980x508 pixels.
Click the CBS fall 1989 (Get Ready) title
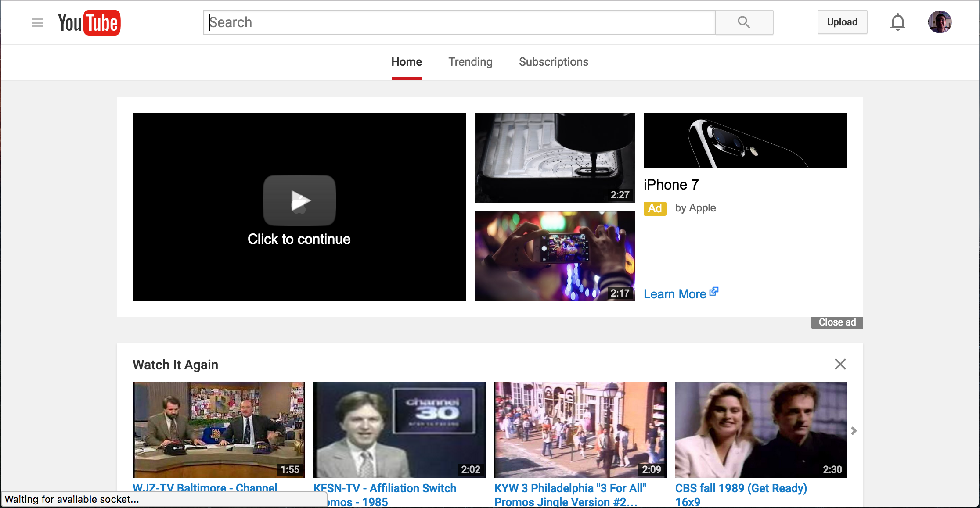(741, 495)
